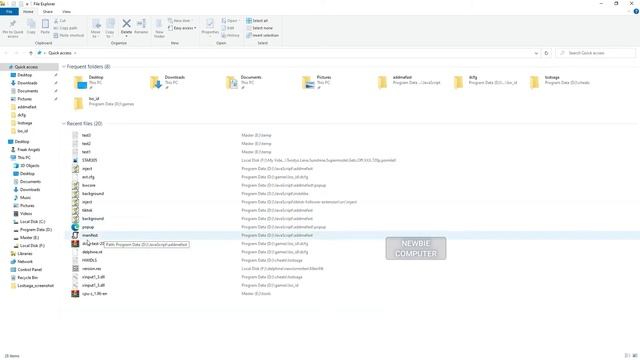Select 3D Objects in navigation pane
This screenshot has height=360, width=640.
pyautogui.click(x=29, y=166)
